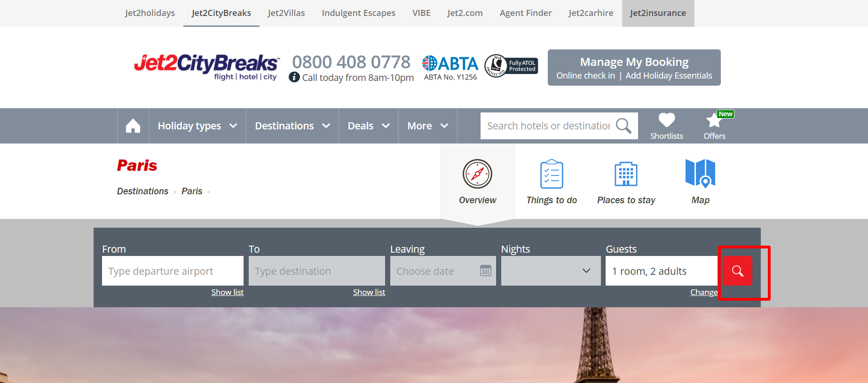Open Things to do checklist icon
Screen dimensions: 868x383
[x=552, y=174]
